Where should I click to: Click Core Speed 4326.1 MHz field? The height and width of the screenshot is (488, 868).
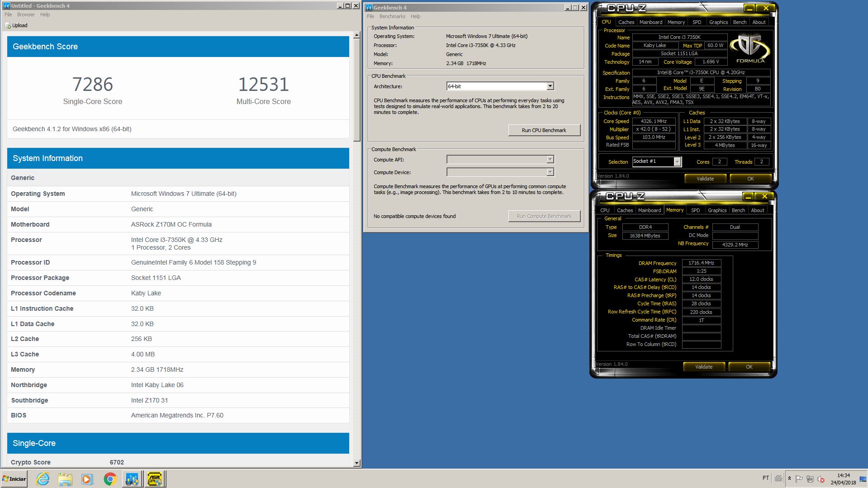click(654, 121)
